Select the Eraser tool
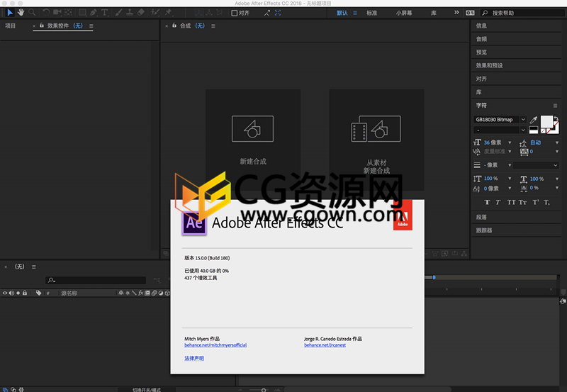This screenshot has width=567, height=392. coord(141,13)
